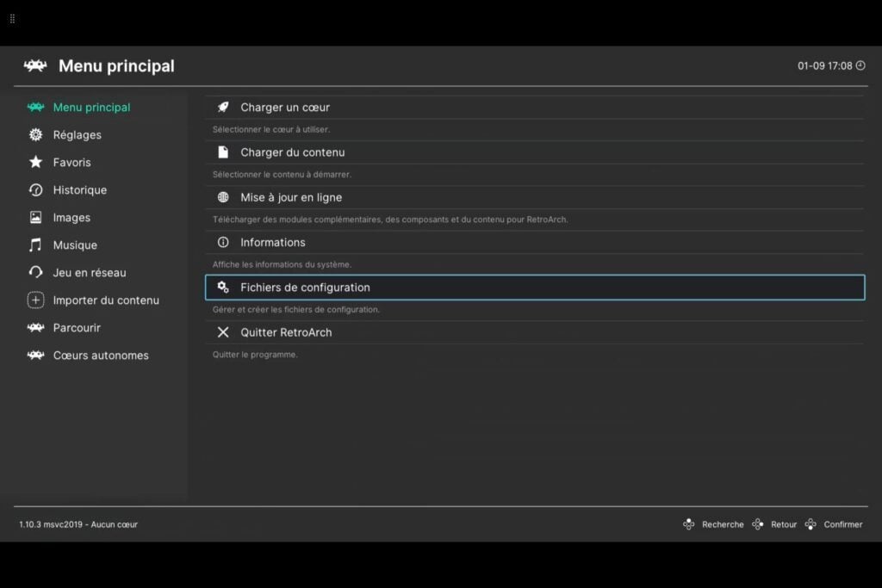Click the text "Gérer et créer les fichiers de configuration."

pyautogui.click(x=296, y=309)
